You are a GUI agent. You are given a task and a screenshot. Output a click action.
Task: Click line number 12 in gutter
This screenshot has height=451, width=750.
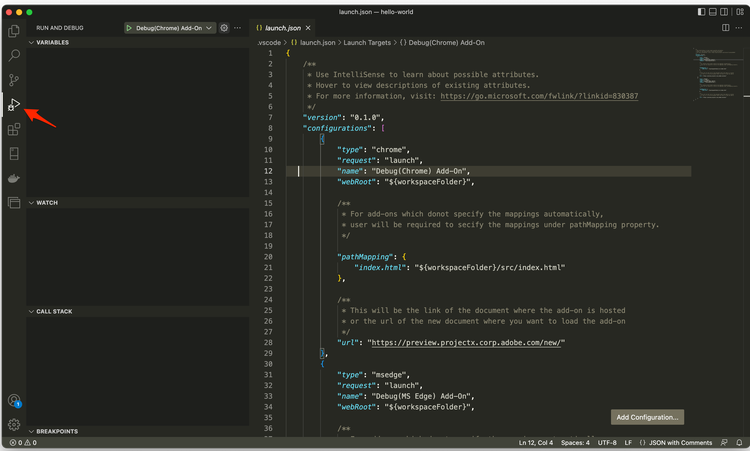pos(268,171)
